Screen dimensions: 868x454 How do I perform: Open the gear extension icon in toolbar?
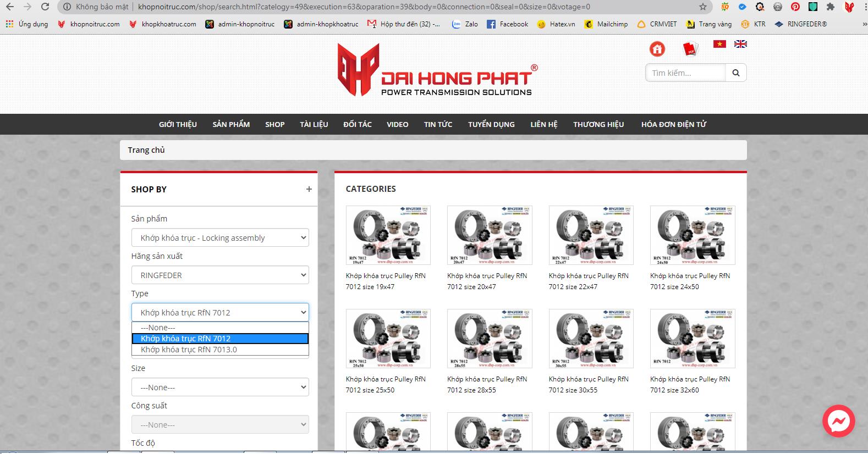click(x=778, y=7)
